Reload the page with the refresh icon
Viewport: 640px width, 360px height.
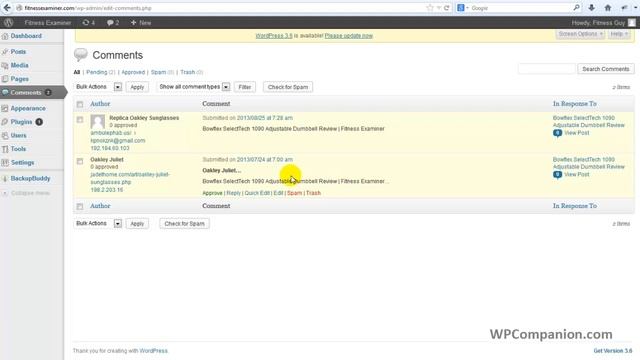(x=447, y=8)
